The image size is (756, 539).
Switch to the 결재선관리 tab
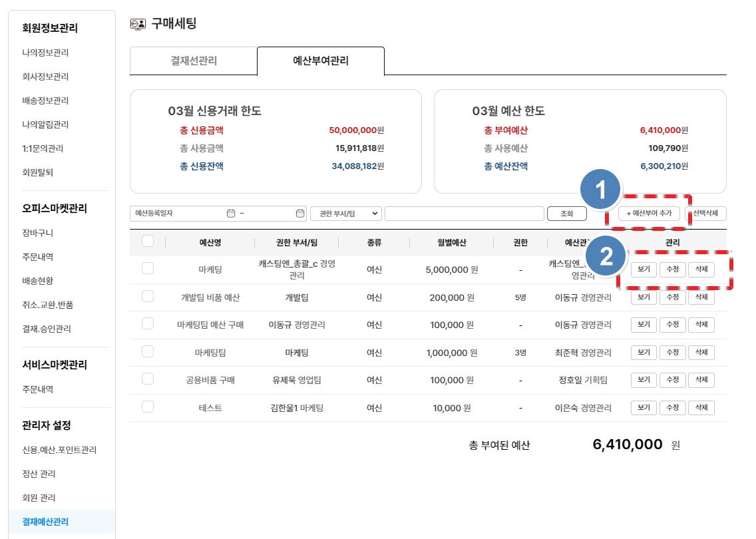[194, 61]
